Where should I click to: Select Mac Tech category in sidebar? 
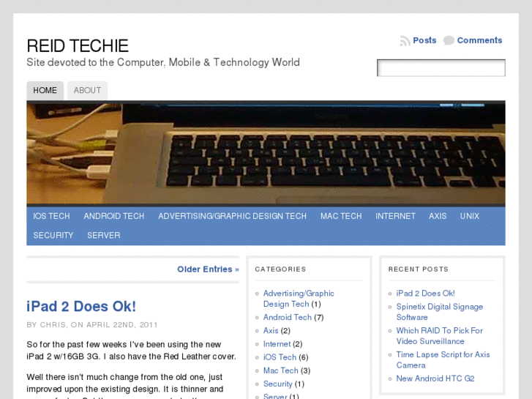click(280, 370)
